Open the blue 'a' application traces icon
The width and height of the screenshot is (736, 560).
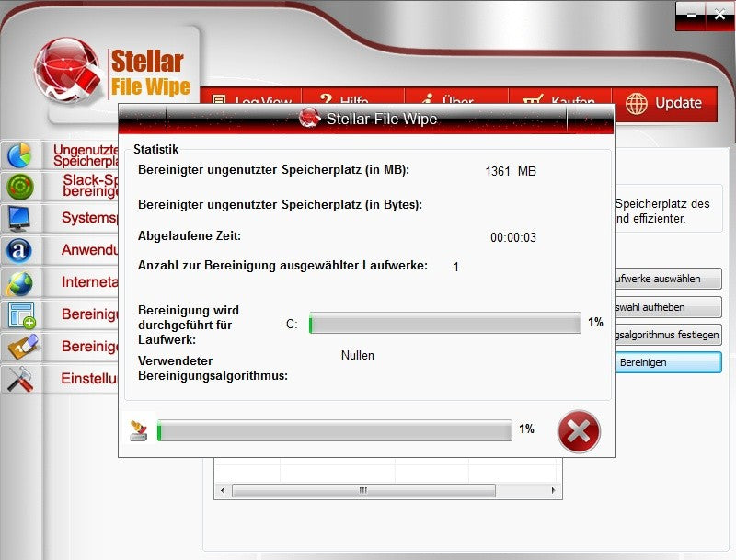pos(19,250)
